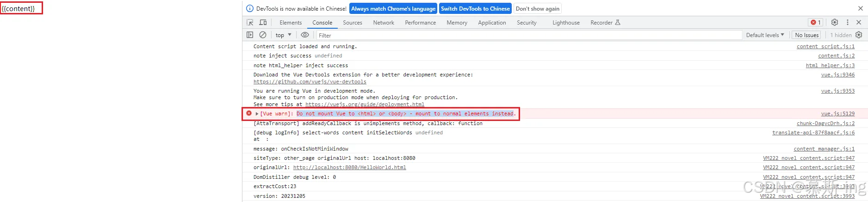Click 'Always match Chrome's language' button
Screen dimensions: 868x202
pyautogui.click(x=393, y=8)
